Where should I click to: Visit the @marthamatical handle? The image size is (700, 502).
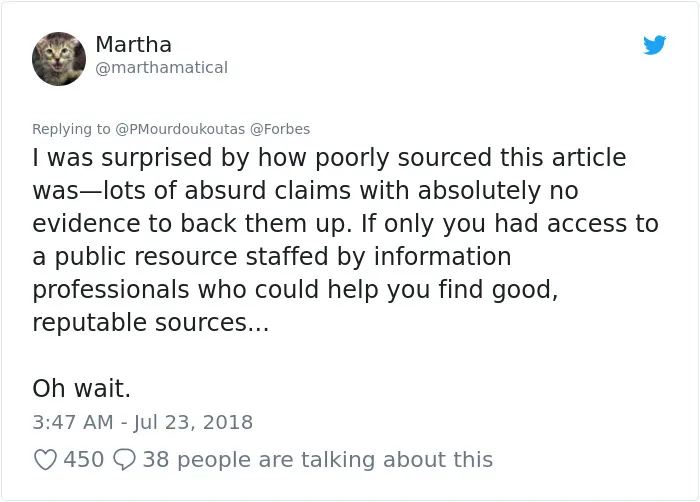click(x=162, y=68)
